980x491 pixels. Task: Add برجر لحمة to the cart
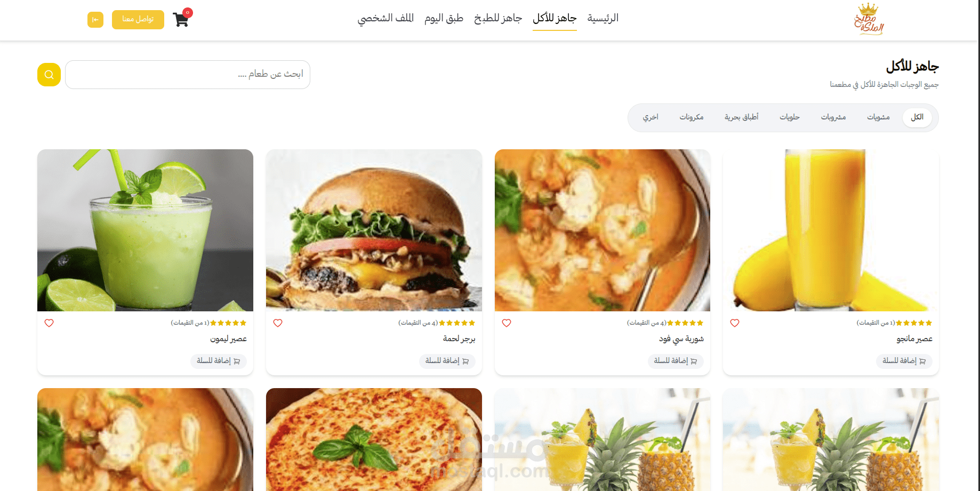[x=447, y=361]
